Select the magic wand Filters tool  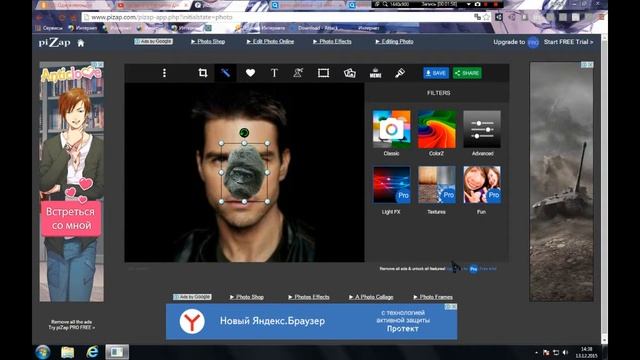(x=225, y=73)
